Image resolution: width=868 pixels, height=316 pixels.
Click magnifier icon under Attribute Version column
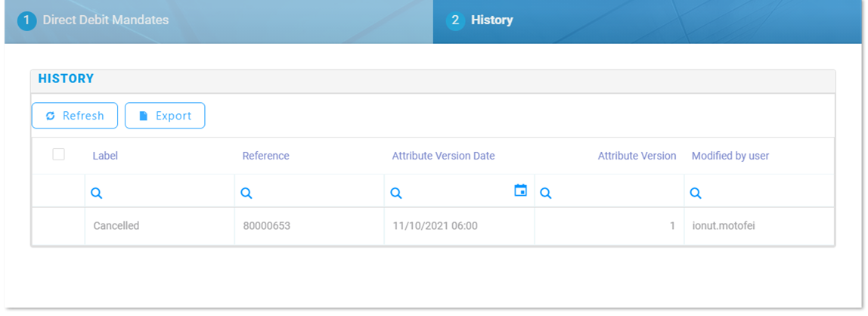pyautogui.click(x=545, y=194)
